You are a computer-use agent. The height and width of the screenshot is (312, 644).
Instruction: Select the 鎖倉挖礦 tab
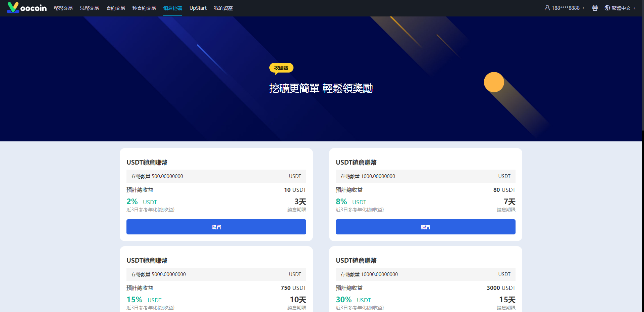(172, 8)
